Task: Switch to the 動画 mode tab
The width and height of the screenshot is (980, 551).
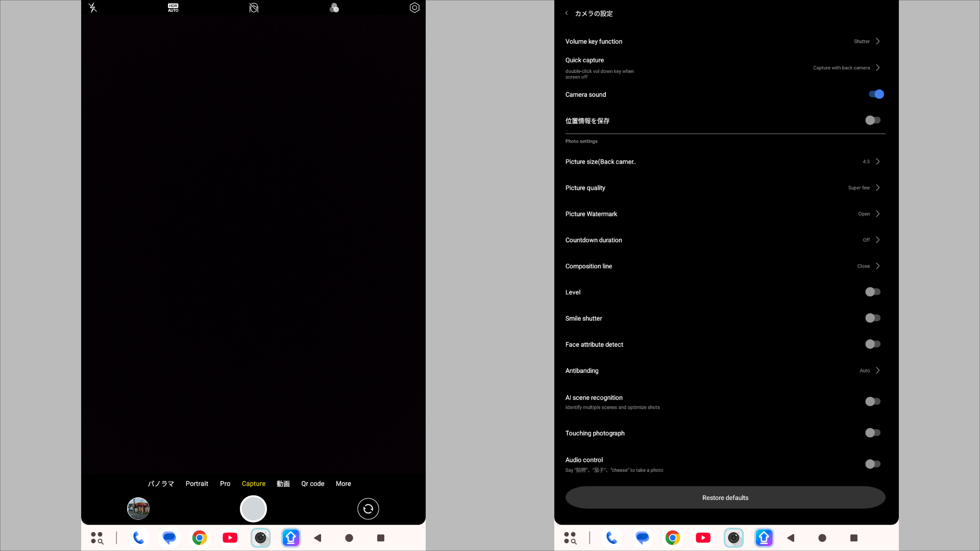Action: 283,483
